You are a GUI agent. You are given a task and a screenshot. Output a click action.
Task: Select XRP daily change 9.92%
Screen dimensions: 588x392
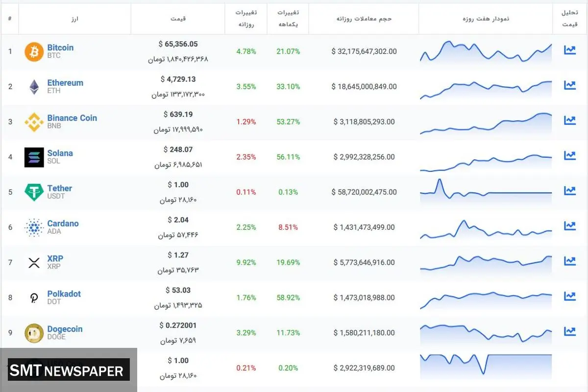coord(246,263)
